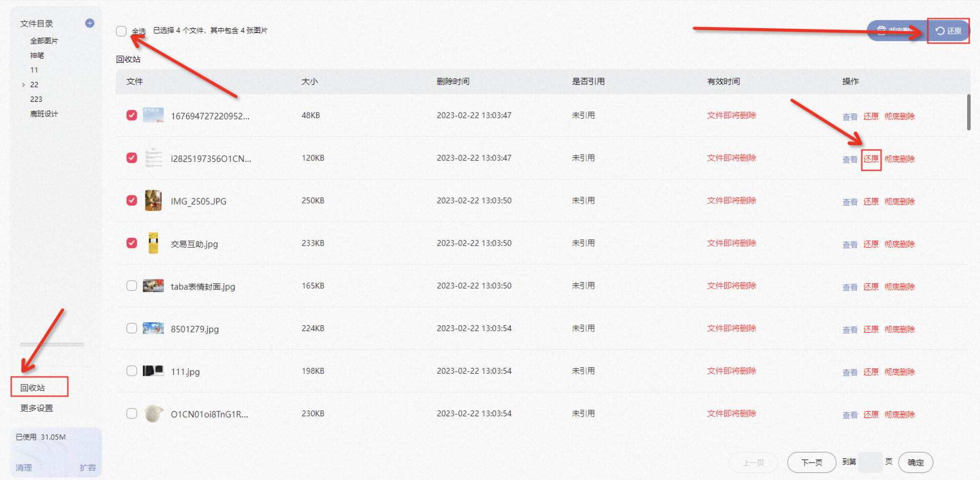Click 还原 link for i2825197356 file

pyautogui.click(x=871, y=159)
